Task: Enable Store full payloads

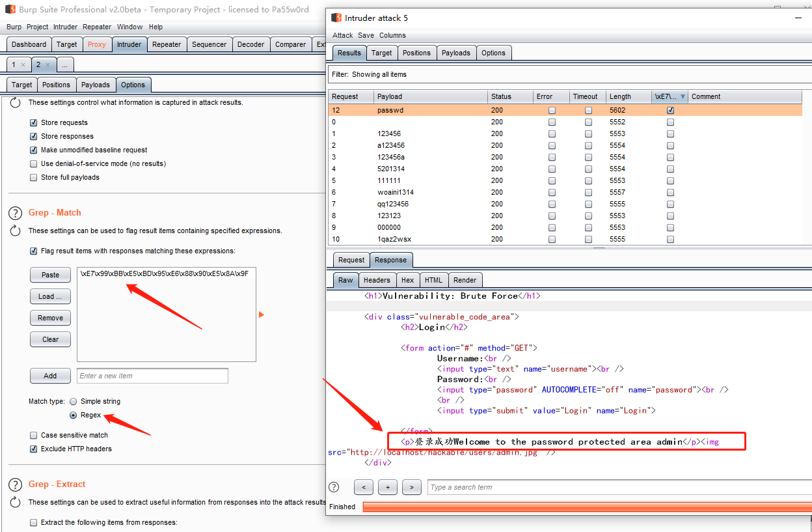Action: pyautogui.click(x=34, y=177)
